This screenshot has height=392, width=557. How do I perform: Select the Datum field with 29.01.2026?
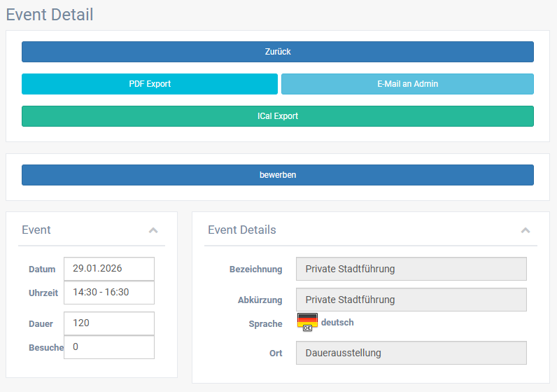point(108,269)
